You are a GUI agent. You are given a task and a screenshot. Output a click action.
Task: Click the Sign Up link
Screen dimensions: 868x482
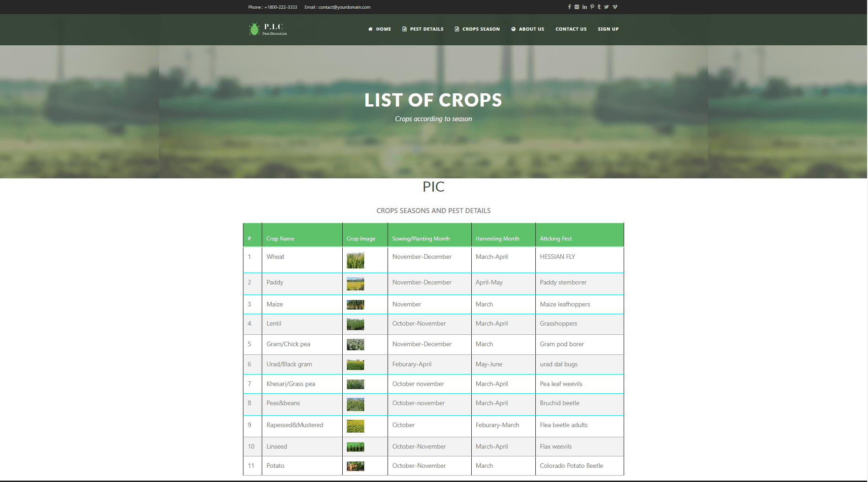tap(608, 29)
